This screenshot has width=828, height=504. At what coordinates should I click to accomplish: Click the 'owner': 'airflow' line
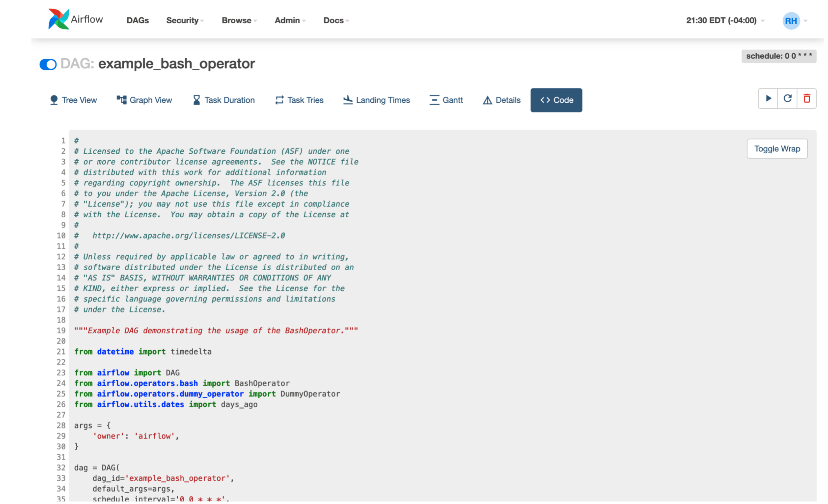136,436
